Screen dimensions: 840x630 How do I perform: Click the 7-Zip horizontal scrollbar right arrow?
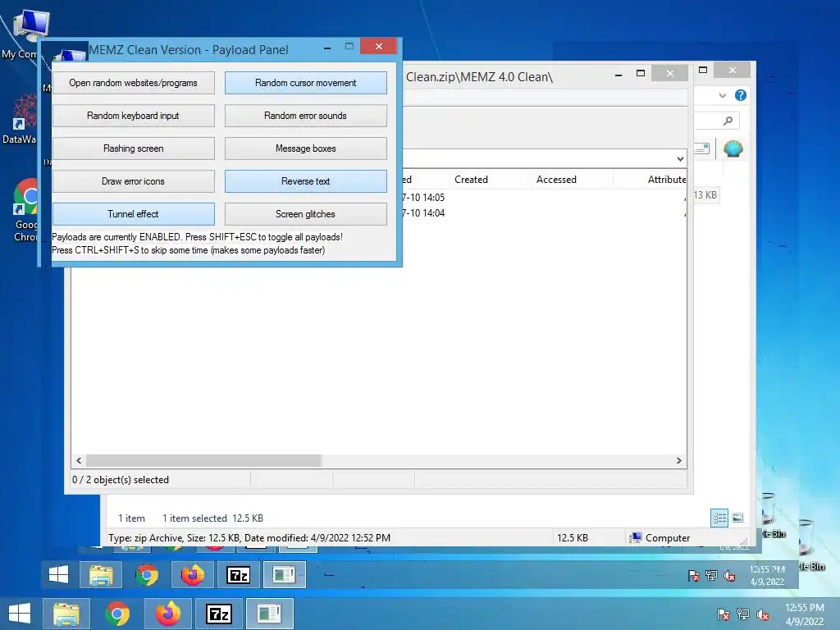click(x=678, y=461)
